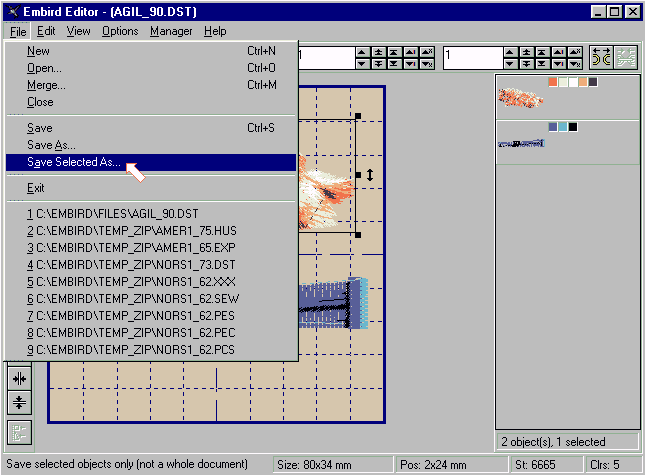The image size is (645, 475).
Task: Click up arrow with x beside right field
Action: point(575,52)
